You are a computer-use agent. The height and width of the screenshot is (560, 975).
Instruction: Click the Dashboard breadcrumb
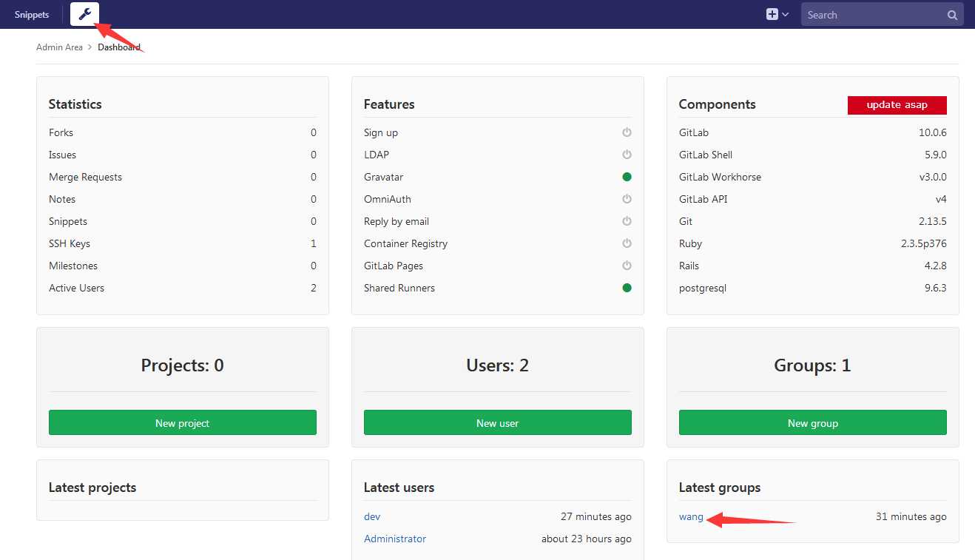click(x=119, y=47)
